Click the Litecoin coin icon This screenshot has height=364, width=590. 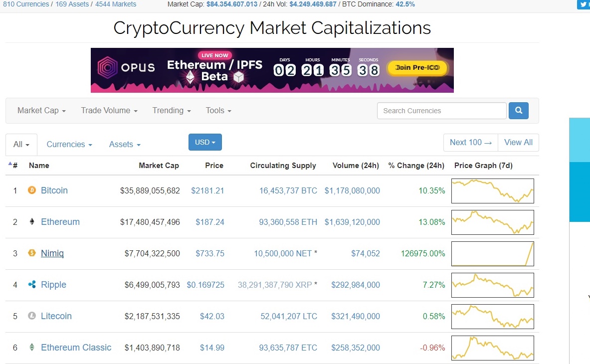tap(31, 316)
